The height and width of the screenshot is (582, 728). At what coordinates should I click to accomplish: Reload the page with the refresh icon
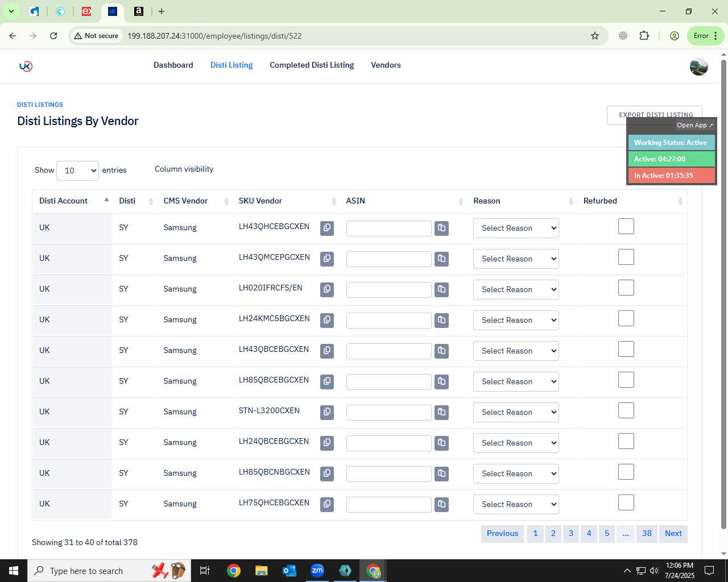[x=53, y=36]
